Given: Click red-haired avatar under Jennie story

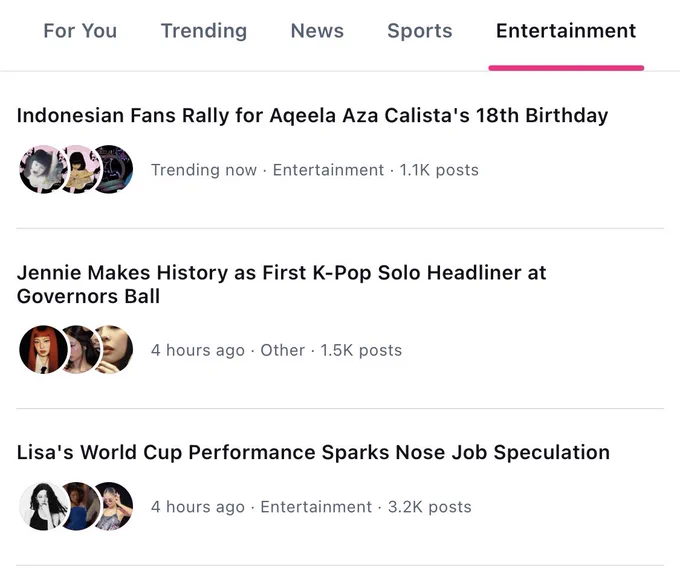Looking at the screenshot, I should [43, 349].
